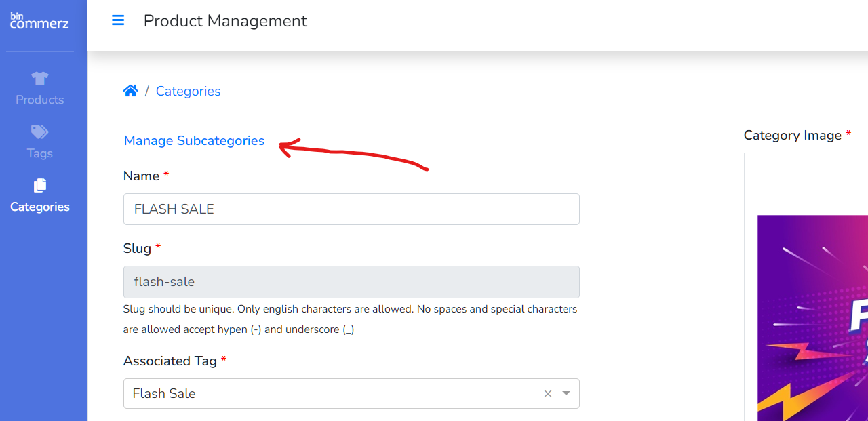The image size is (868, 421).
Task: Click the Tags icon in sidebar
Action: pos(40,132)
